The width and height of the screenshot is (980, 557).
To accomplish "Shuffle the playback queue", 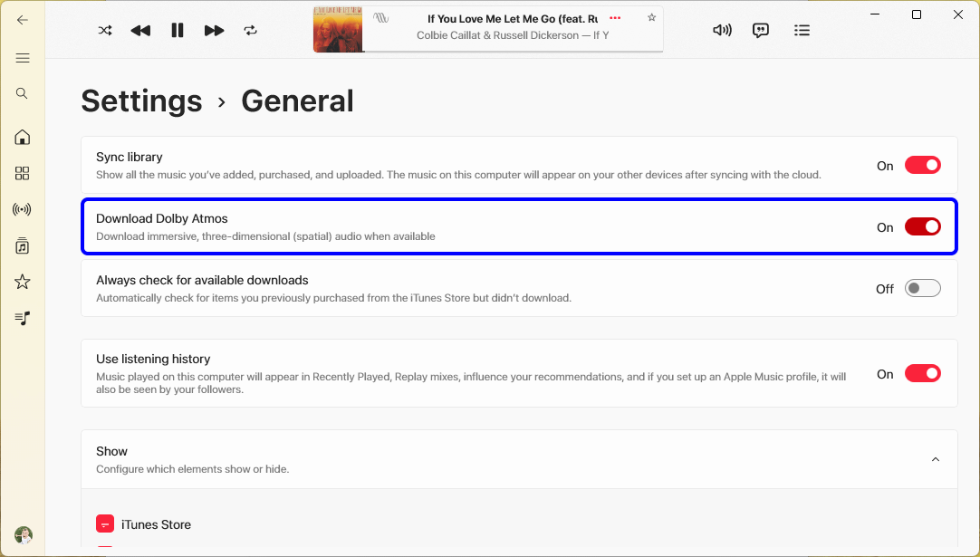I will click(x=105, y=30).
